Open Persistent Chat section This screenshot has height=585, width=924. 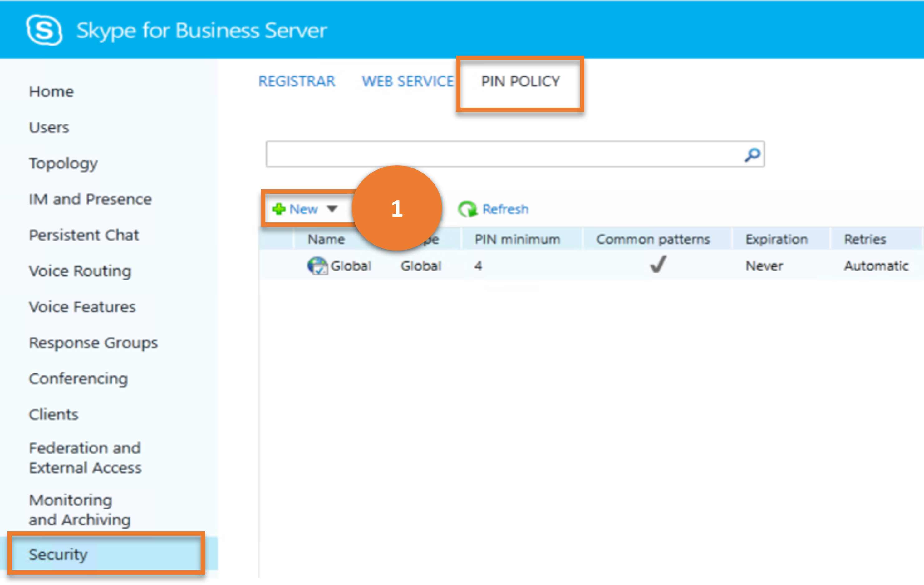pyautogui.click(x=84, y=235)
